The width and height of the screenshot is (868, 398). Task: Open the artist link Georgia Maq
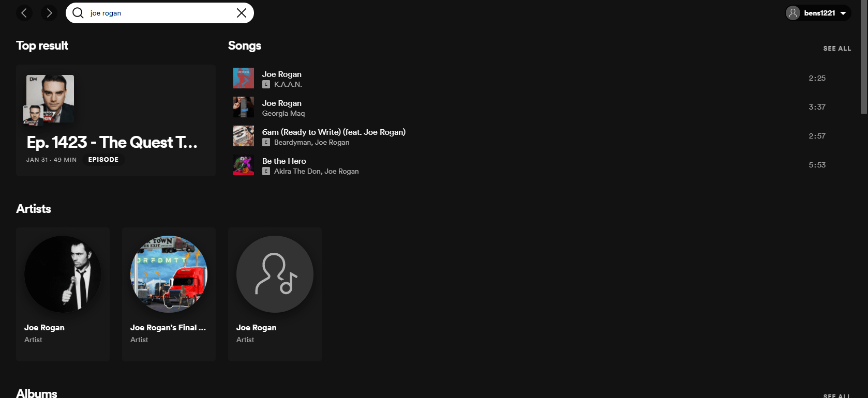[x=283, y=113]
